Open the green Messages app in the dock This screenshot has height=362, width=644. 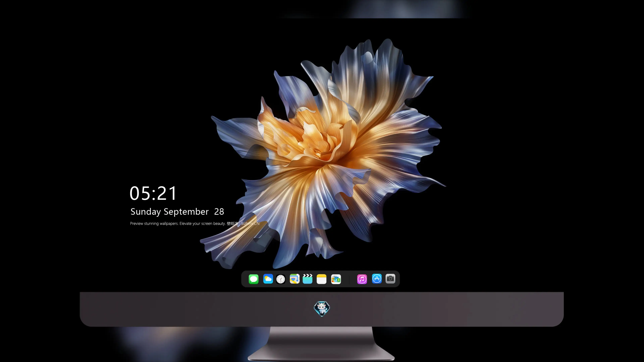(254, 279)
